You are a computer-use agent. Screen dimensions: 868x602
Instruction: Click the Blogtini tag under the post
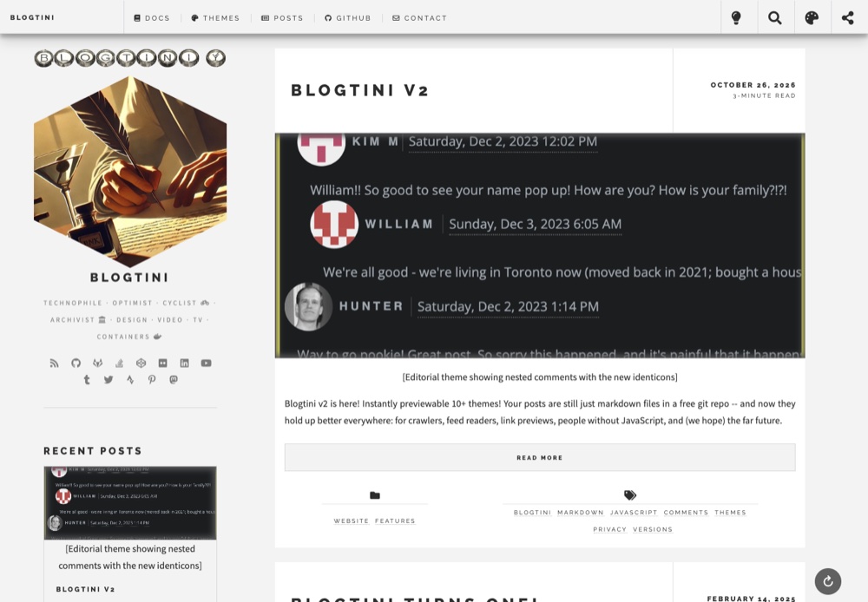pos(532,513)
